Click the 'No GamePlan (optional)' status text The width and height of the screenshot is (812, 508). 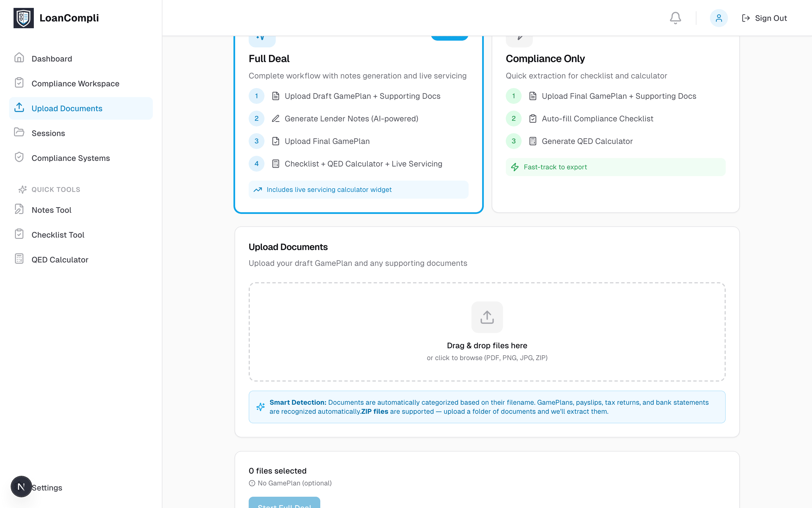pos(294,483)
